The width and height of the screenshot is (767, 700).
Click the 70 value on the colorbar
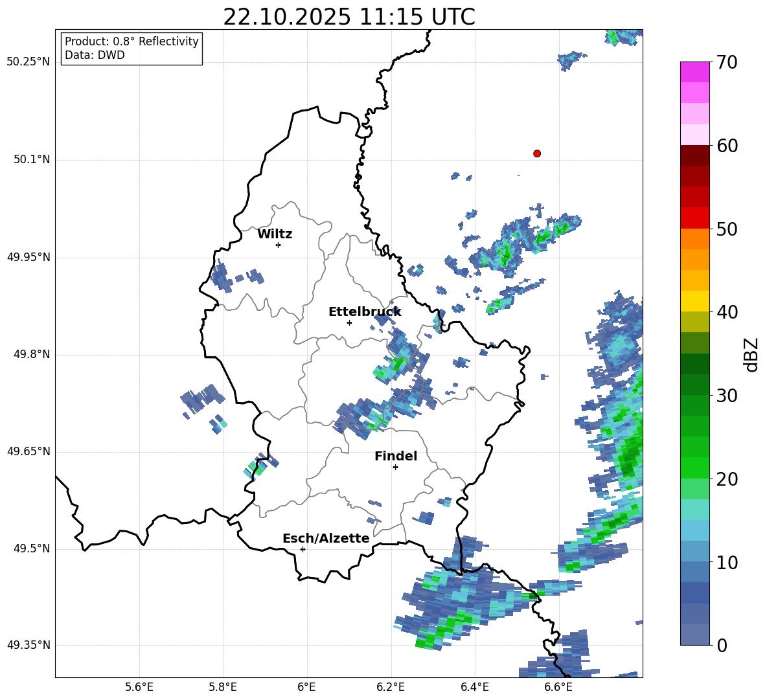(726, 63)
